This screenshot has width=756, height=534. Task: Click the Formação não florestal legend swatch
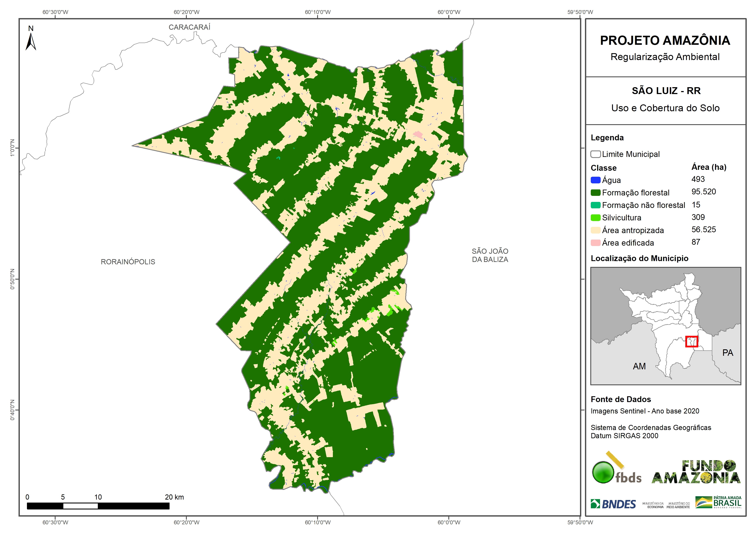[x=595, y=205]
